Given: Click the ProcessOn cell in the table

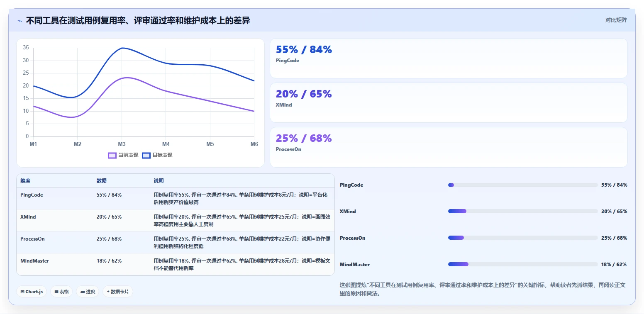Looking at the screenshot, I should coord(32,239).
